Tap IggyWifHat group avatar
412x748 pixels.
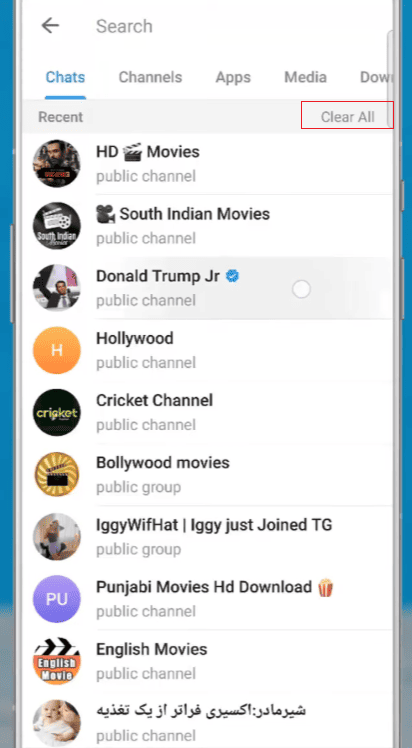[57, 537]
